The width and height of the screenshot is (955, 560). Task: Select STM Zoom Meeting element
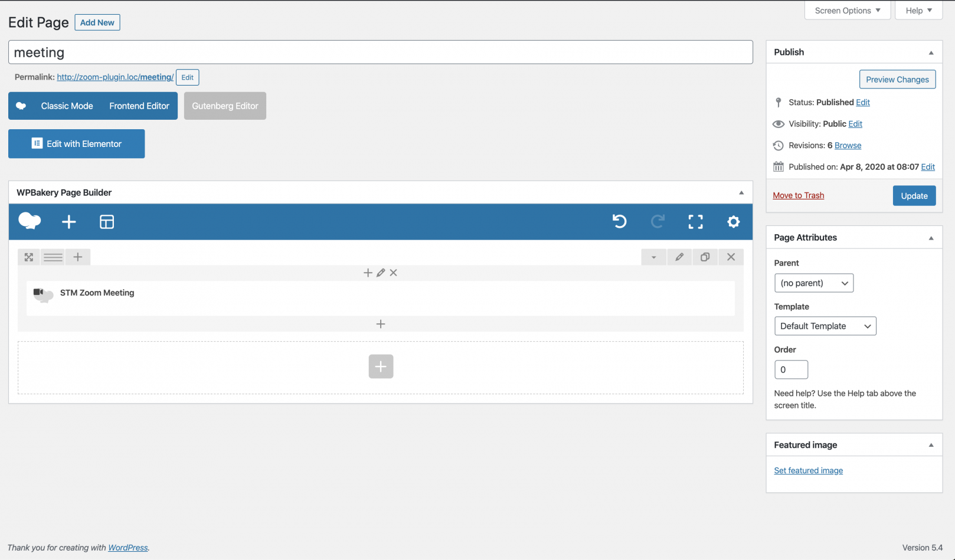coord(381,298)
